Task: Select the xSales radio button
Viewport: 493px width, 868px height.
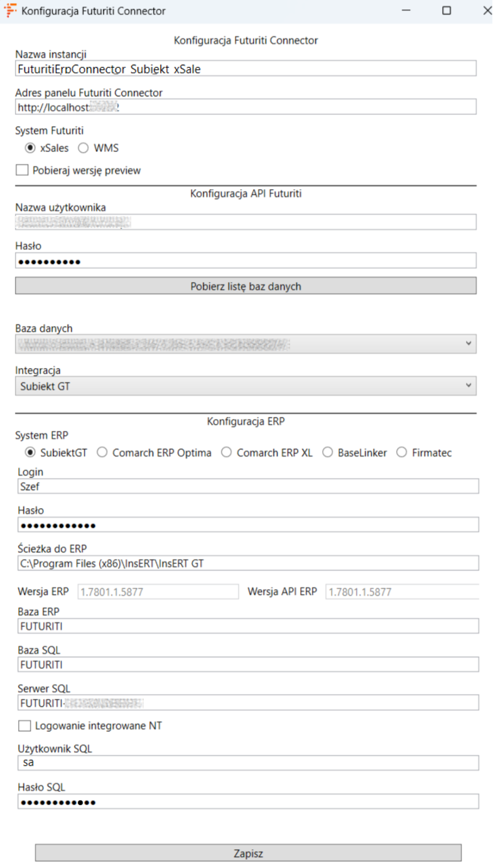Action: 30,148
